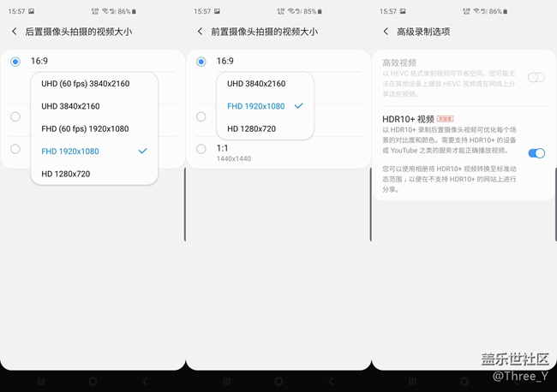Choose FHD (60 fps) 1920x1080 option
The height and width of the screenshot is (392, 557).
point(94,128)
